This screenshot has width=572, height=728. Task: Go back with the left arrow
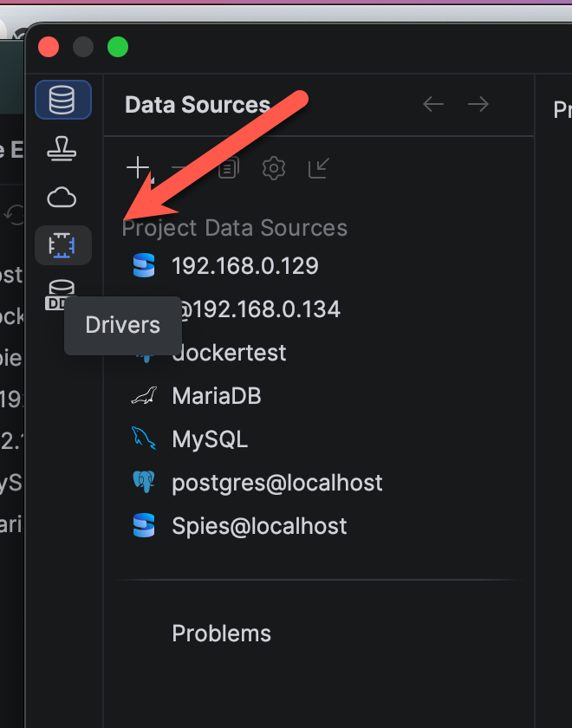tap(433, 104)
